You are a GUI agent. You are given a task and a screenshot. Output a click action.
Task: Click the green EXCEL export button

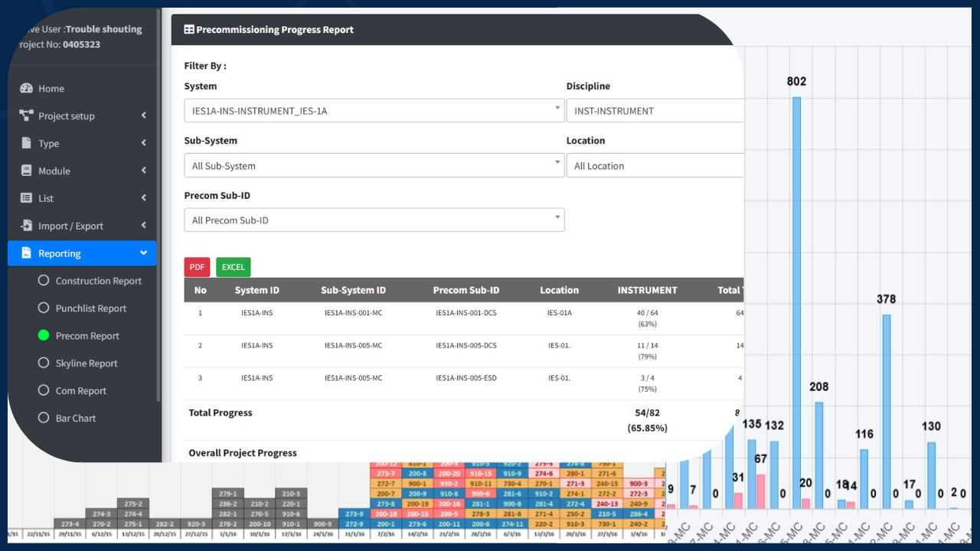point(233,267)
